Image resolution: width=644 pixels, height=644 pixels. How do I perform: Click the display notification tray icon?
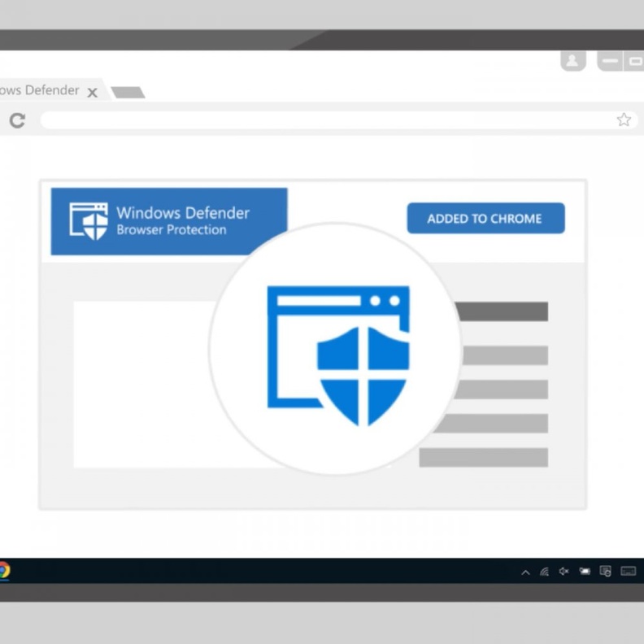(605, 572)
